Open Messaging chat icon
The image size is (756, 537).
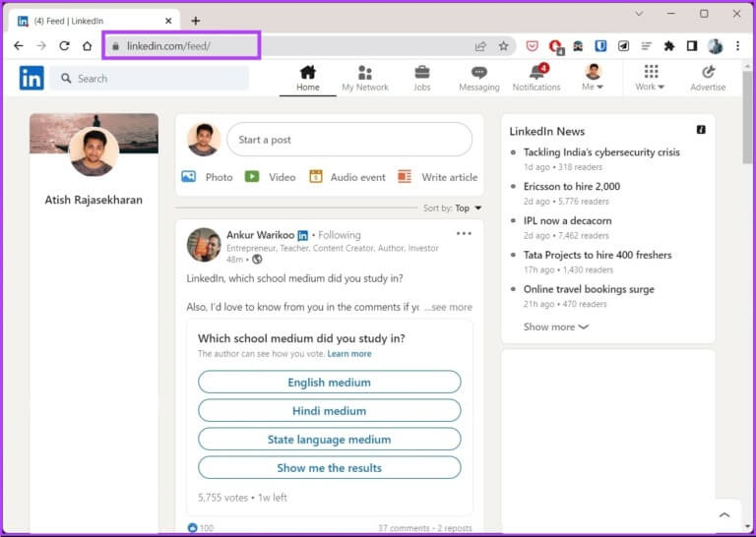tap(478, 73)
